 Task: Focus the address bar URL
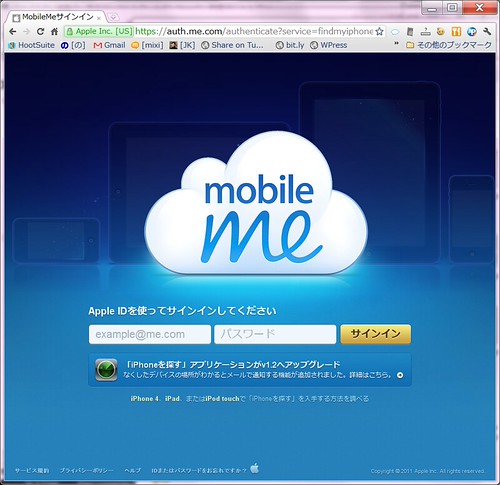click(x=254, y=32)
